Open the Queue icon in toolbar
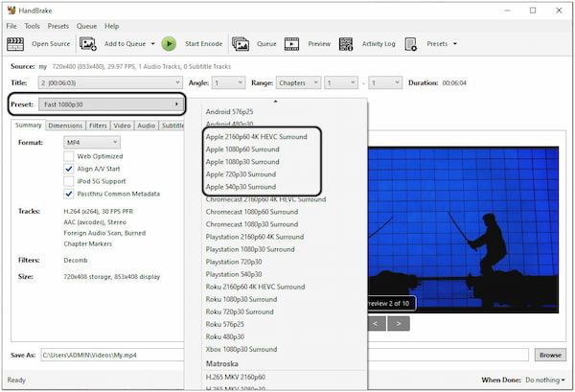The height and width of the screenshot is (392, 575). (241, 43)
